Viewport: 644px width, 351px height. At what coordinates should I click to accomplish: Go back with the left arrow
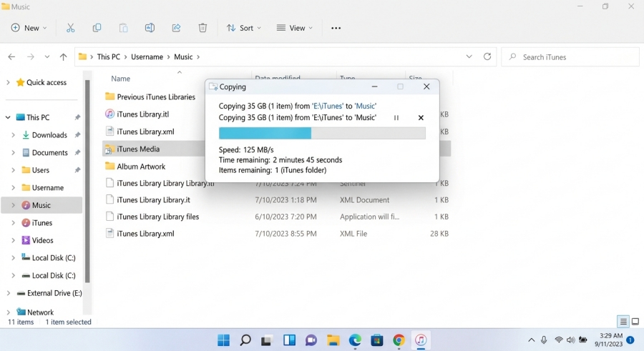pos(11,57)
